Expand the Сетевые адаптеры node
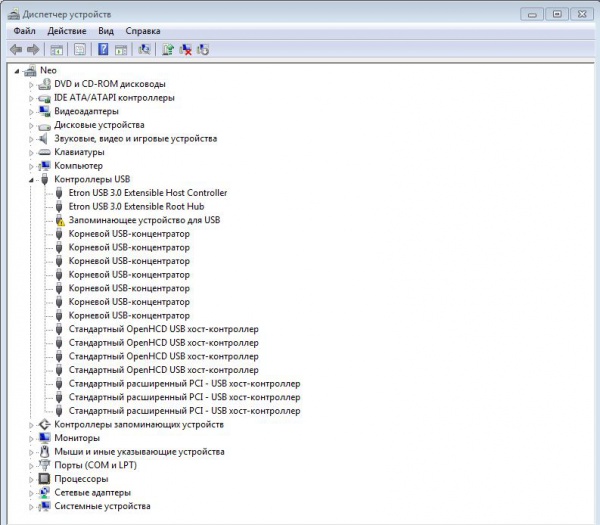This screenshot has width=600, height=525. coord(31,493)
